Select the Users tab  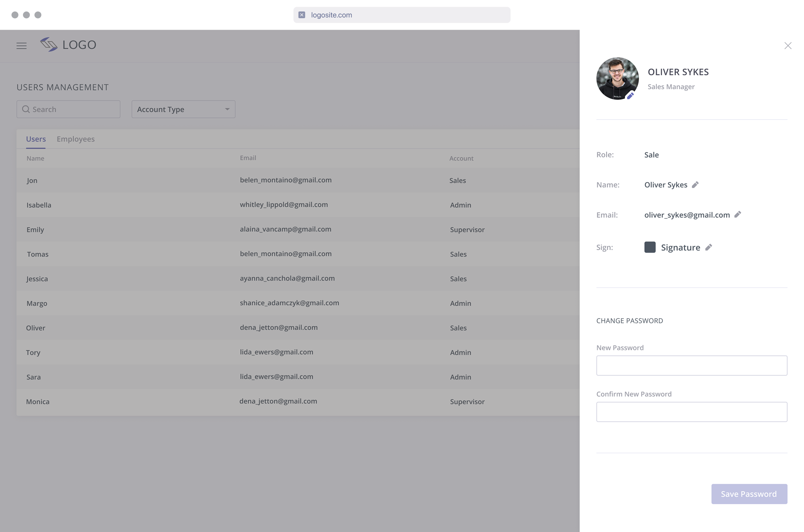pyautogui.click(x=36, y=139)
